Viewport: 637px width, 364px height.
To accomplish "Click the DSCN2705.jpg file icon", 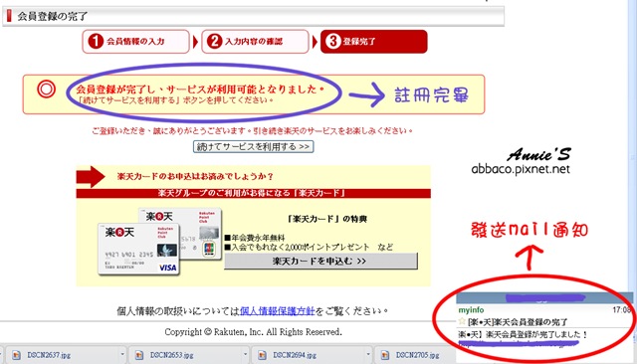I will point(385,355).
